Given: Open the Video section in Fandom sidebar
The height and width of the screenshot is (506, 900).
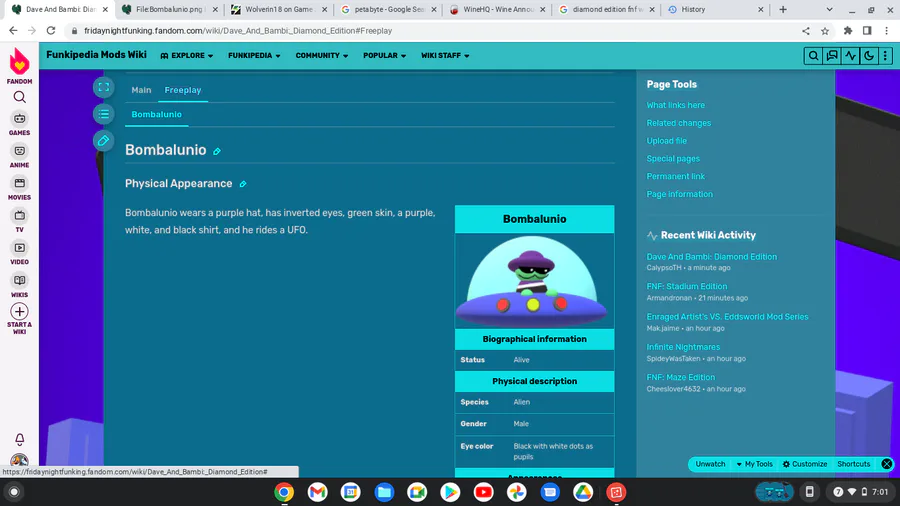Looking at the screenshot, I should (20, 253).
